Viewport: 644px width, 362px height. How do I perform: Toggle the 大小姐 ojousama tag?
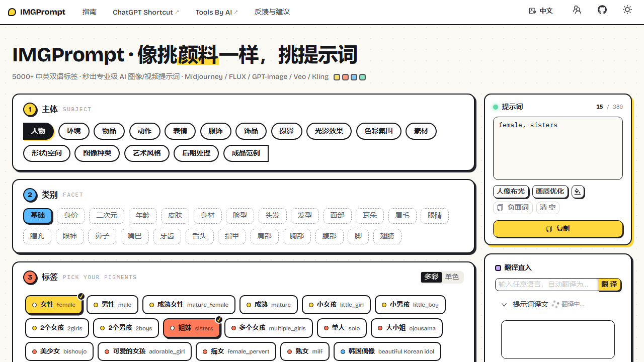click(x=407, y=328)
